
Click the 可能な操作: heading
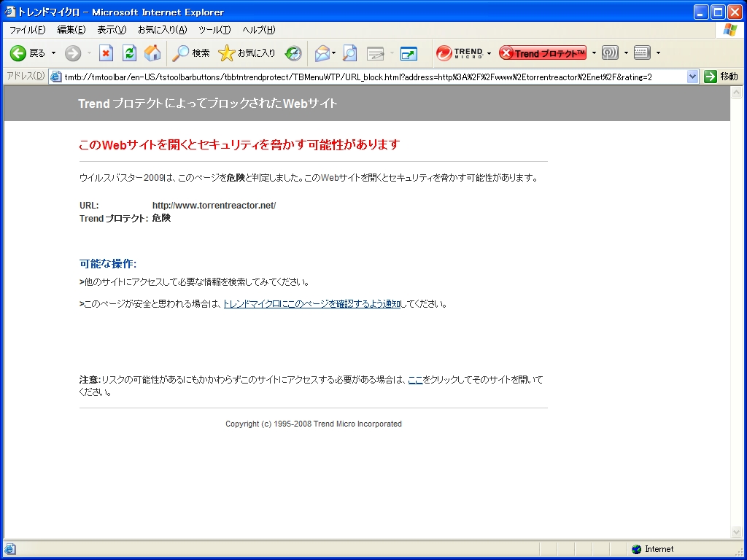(108, 264)
